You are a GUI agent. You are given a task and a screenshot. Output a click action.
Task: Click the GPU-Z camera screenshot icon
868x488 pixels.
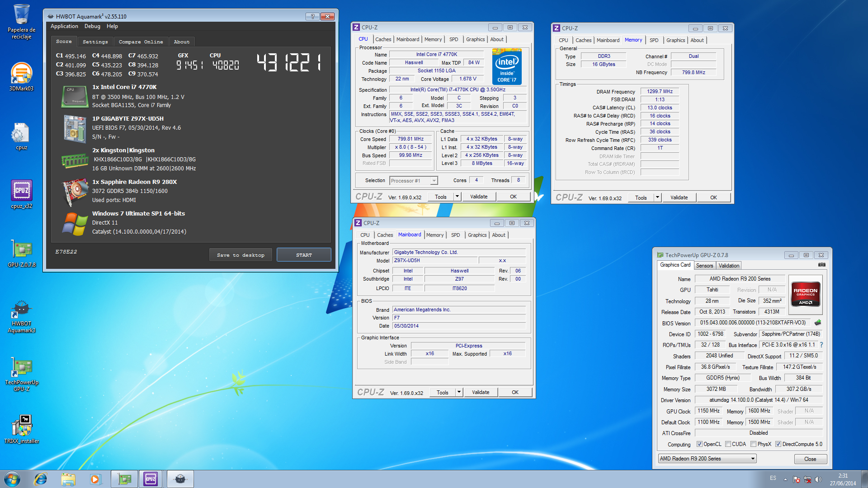point(821,265)
